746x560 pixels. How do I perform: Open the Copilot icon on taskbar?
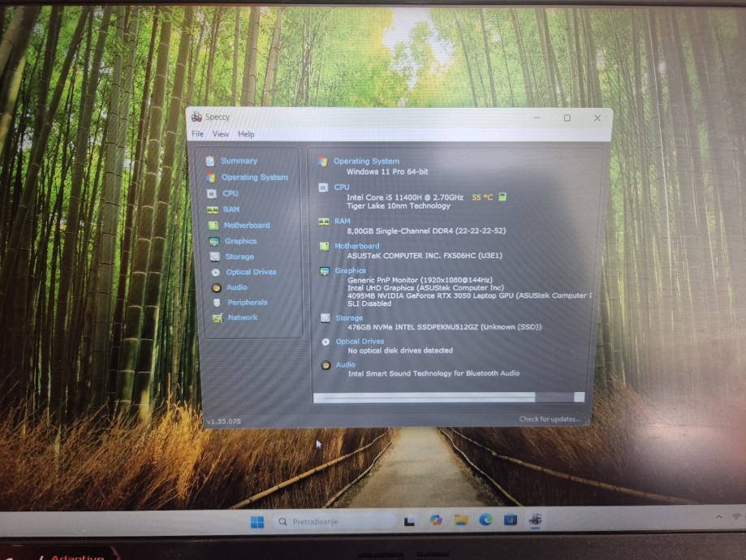pos(435,520)
